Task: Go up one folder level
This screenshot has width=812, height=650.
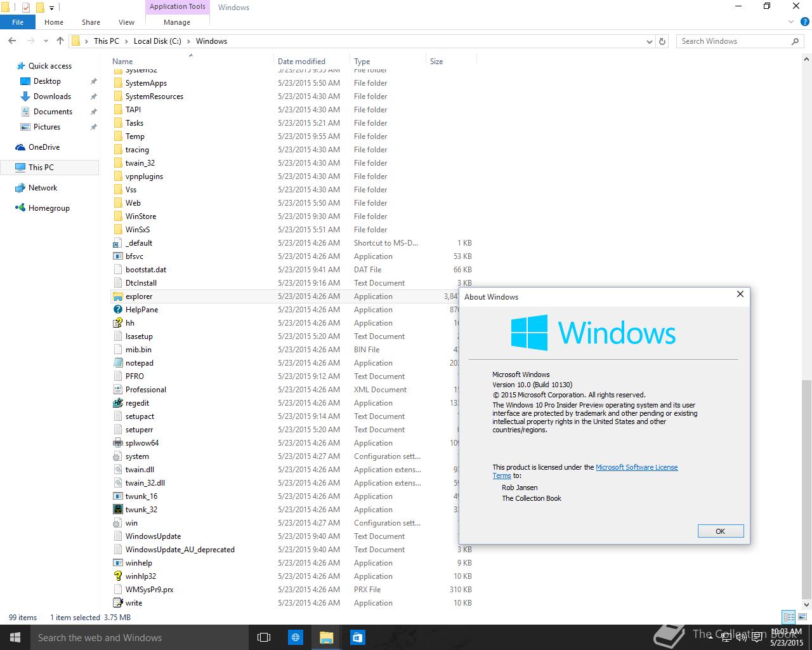Action: coord(60,41)
